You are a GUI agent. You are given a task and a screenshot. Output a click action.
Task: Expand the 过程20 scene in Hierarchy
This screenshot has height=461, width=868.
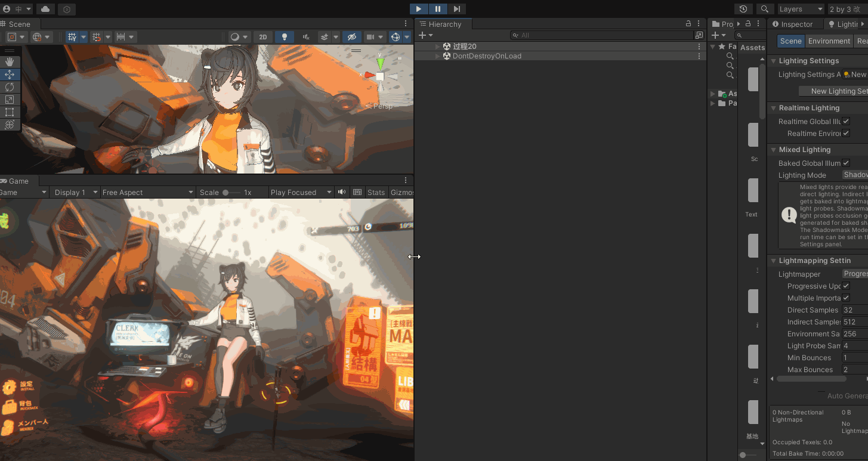click(437, 47)
